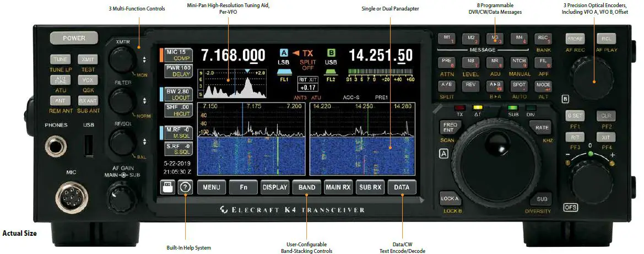Toggle the NTCH notch button
The width and height of the screenshot is (644, 254).
(x=519, y=62)
